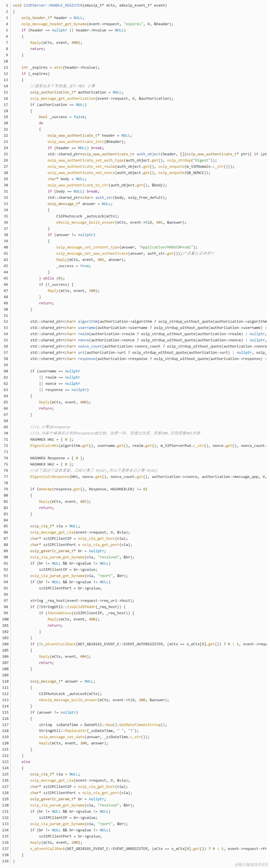Viewport: 270px width, 868px height.
Task: Click '_success = true;' statement
Action: click(73, 266)
